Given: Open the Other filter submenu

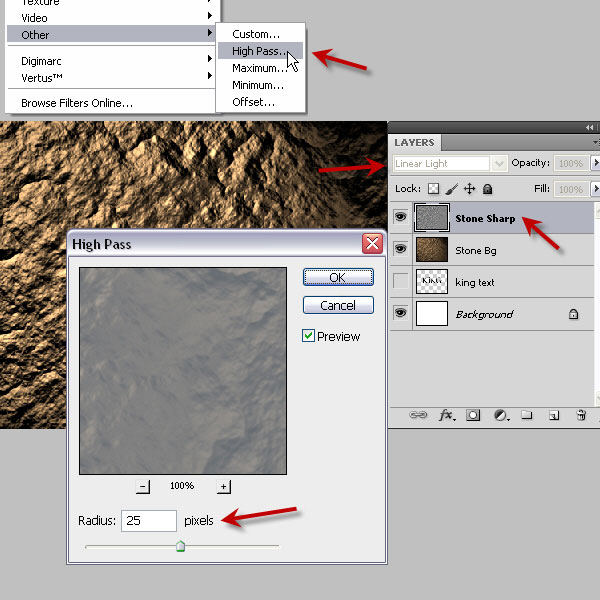Looking at the screenshot, I should (x=111, y=34).
